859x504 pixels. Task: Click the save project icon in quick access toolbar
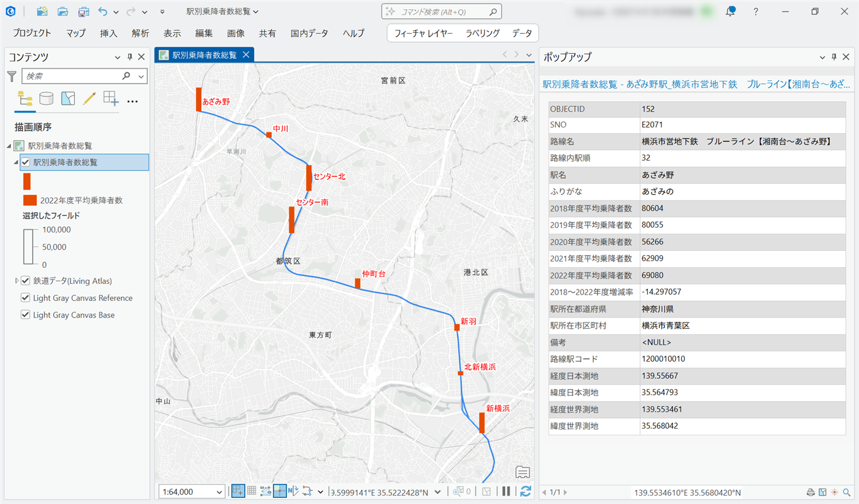83,12
